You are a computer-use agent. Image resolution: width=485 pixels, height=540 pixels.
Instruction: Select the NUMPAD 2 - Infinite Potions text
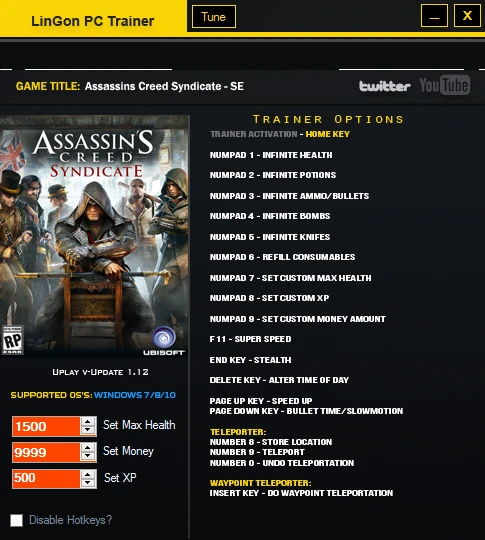pos(273,175)
